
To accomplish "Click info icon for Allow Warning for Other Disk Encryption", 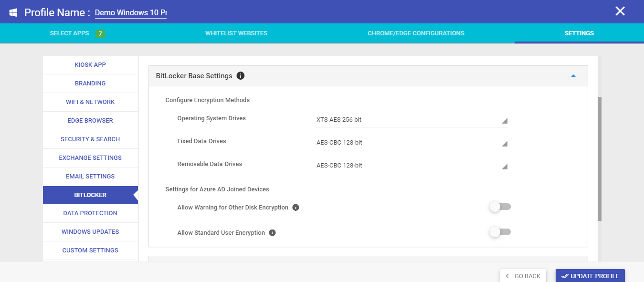I will (296, 208).
